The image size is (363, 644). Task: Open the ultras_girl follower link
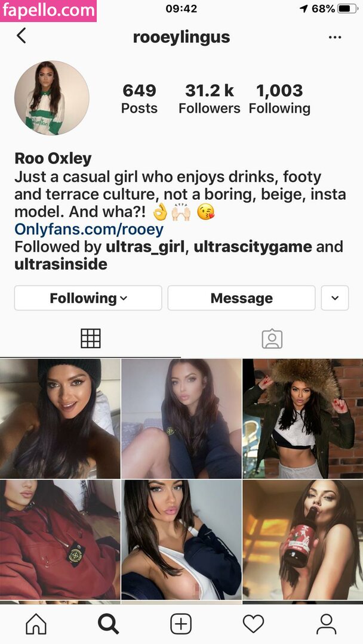(145, 247)
